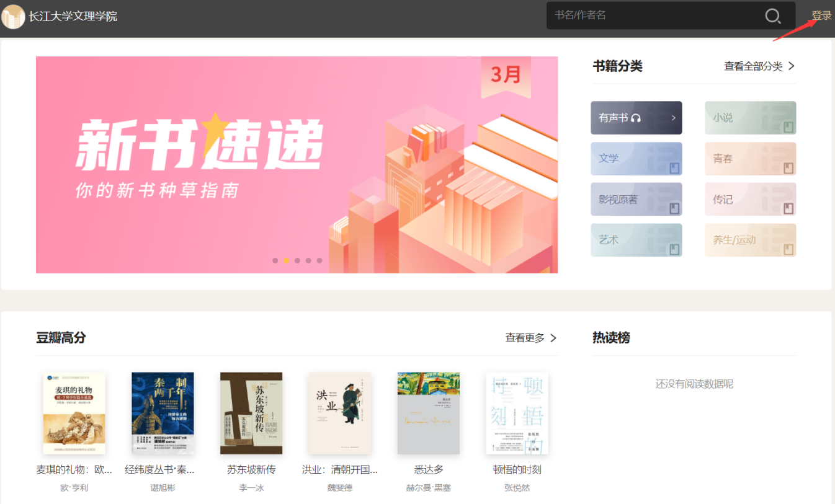This screenshot has height=504, width=835.
Task: Open the 文学 category tile
Action: [636, 159]
